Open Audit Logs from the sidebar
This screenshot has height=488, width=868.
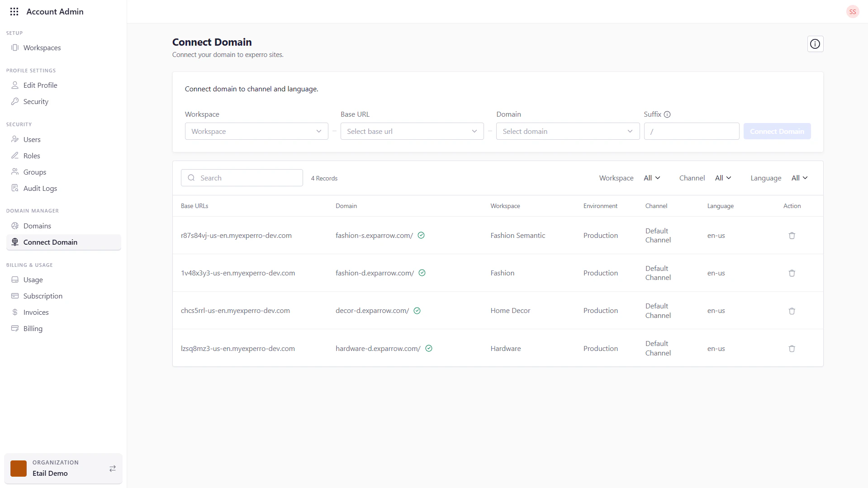pyautogui.click(x=40, y=188)
